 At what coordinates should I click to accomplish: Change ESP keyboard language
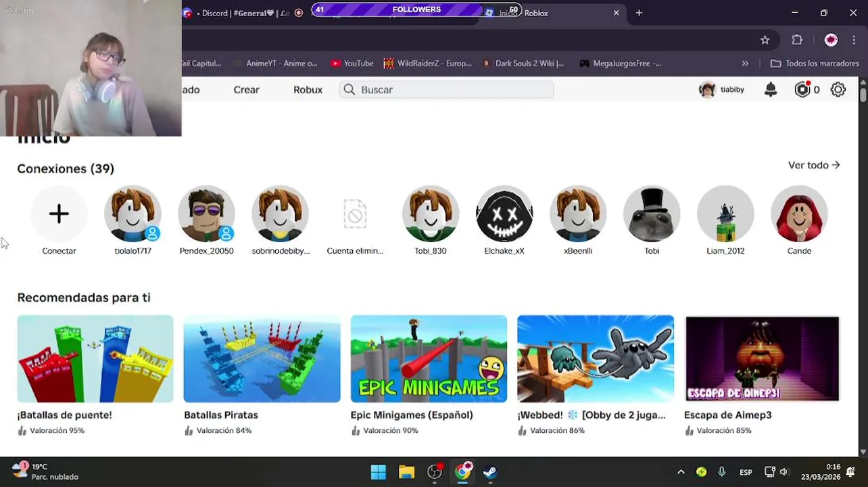[746, 472]
